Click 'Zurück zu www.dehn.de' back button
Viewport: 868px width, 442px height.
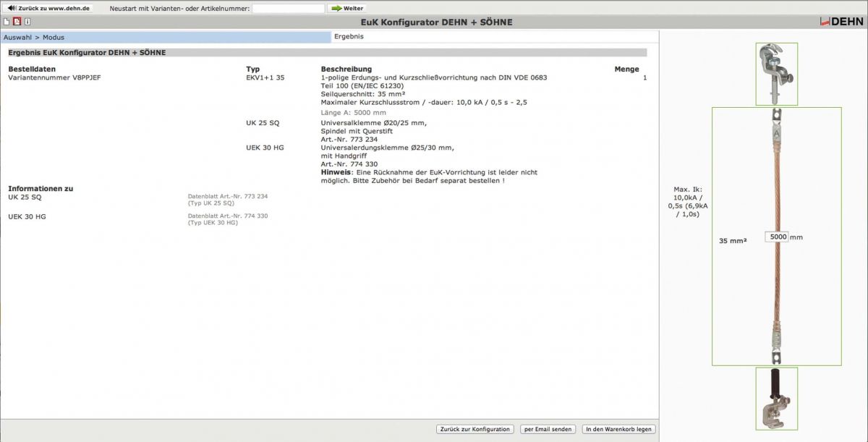point(48,8)
